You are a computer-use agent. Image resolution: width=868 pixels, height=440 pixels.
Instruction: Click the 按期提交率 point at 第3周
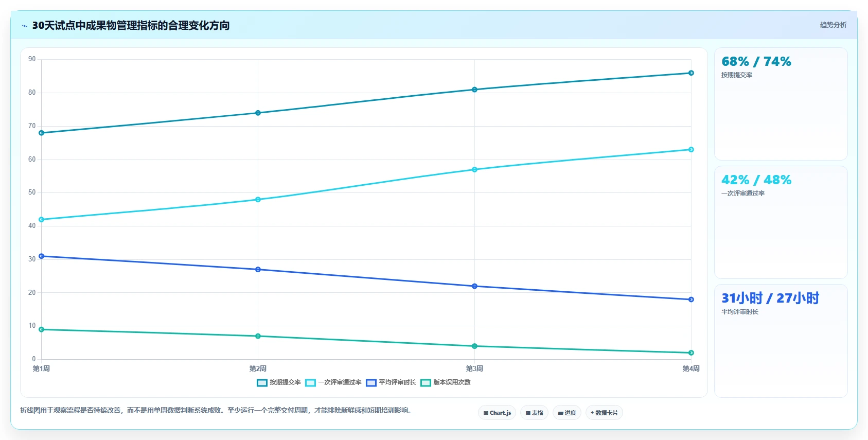pyautogui.click(x=475, y=90)
